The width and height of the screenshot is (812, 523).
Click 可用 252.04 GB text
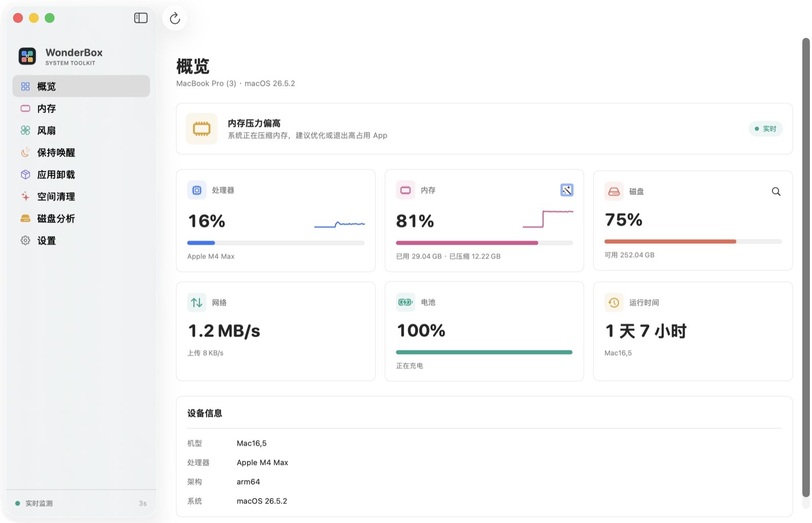click(x=629, y=255)
